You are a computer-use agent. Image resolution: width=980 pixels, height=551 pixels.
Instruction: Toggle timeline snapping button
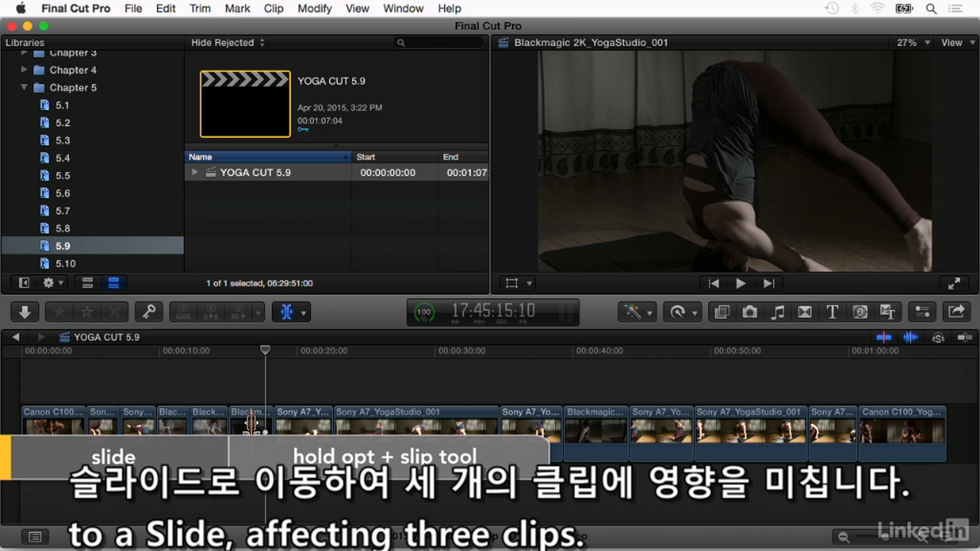pos(964,337)
